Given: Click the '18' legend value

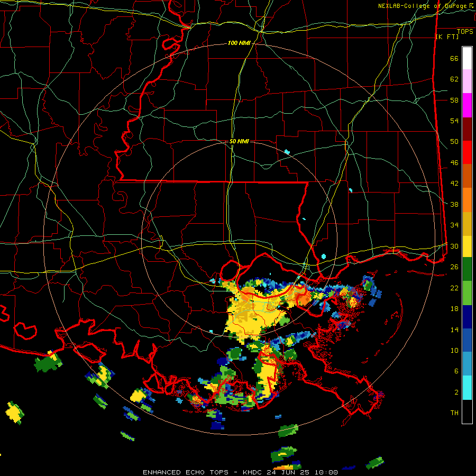Looking at the screenshot, I should (454, 309).
